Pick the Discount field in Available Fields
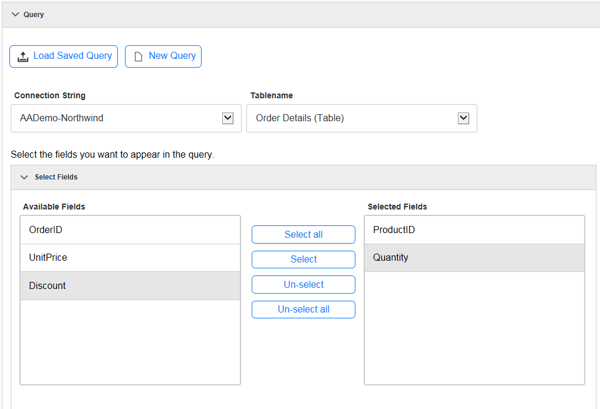This screenshot has width=600, height=409. (130, 286)
